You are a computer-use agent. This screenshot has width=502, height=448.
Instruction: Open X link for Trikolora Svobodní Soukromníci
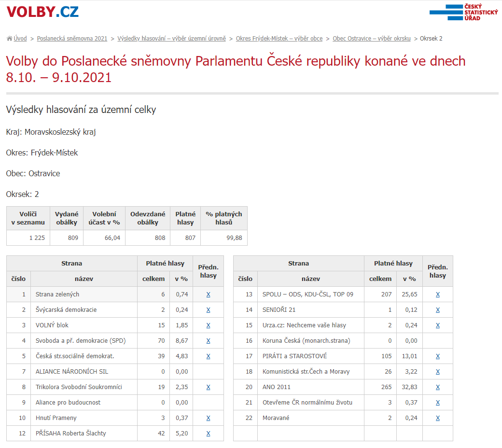pyautogui.click(x=208, y=387)
